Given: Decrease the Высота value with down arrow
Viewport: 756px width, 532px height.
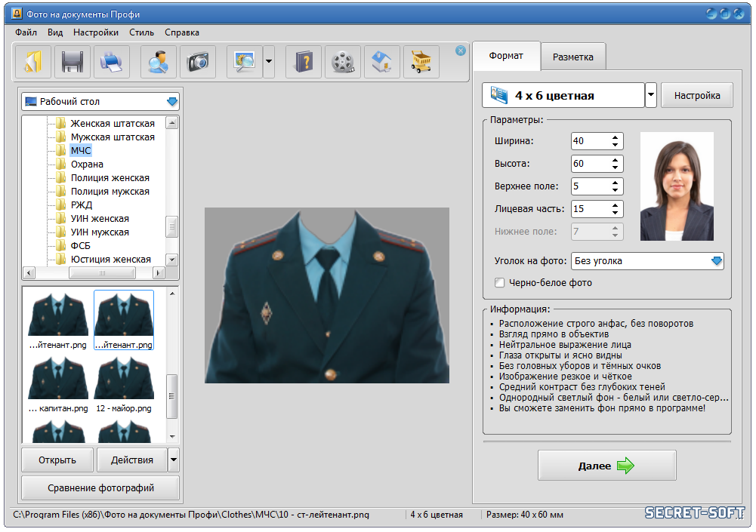Looking at the screenshot, I should click(x=616, y=168).
